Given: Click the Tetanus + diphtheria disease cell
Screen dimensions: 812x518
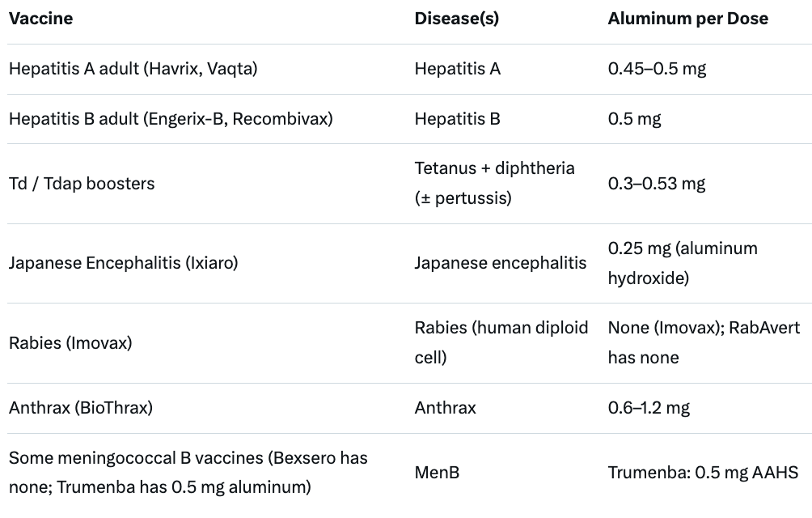Looking at the screenshot, I should pyautogui.click(x=494, y=184).
